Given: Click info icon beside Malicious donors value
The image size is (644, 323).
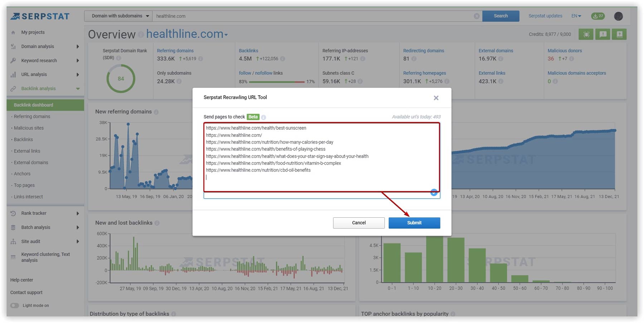Looking at the screenshot, I should (x=571, y=59).
